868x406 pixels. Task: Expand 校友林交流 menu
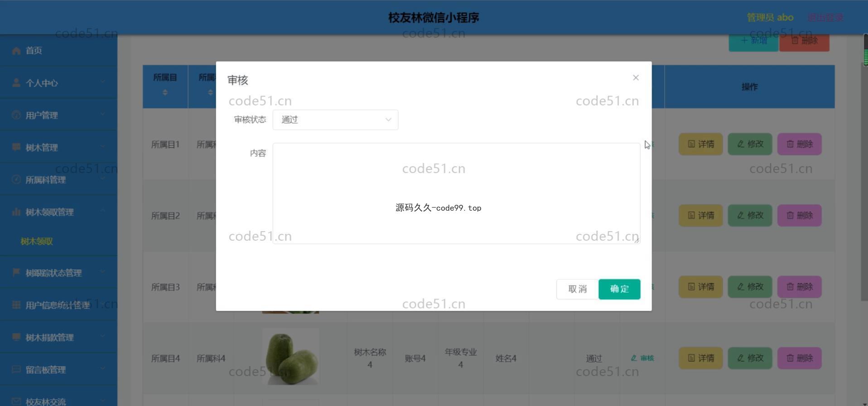[58, 396]
